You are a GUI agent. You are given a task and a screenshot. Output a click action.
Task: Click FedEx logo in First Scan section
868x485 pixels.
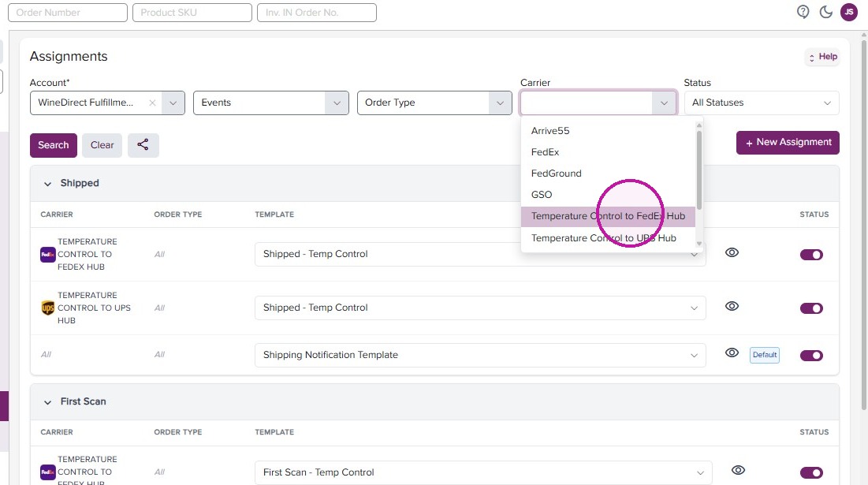pos(47,472)
